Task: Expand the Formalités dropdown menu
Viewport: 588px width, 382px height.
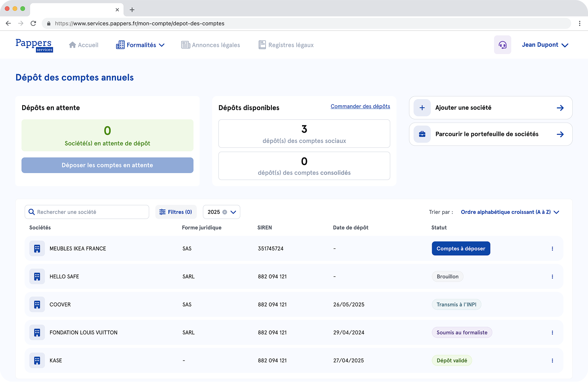Action: [x=141, y=45]
